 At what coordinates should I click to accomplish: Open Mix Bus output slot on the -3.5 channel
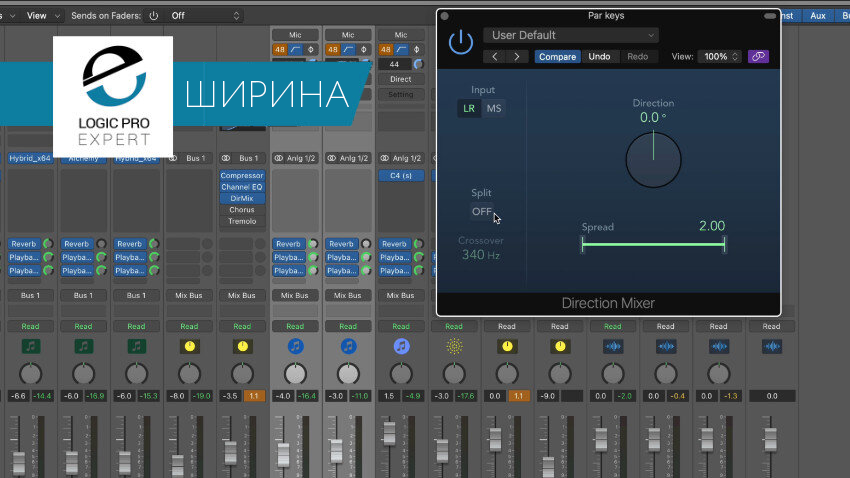click(242, 295)
